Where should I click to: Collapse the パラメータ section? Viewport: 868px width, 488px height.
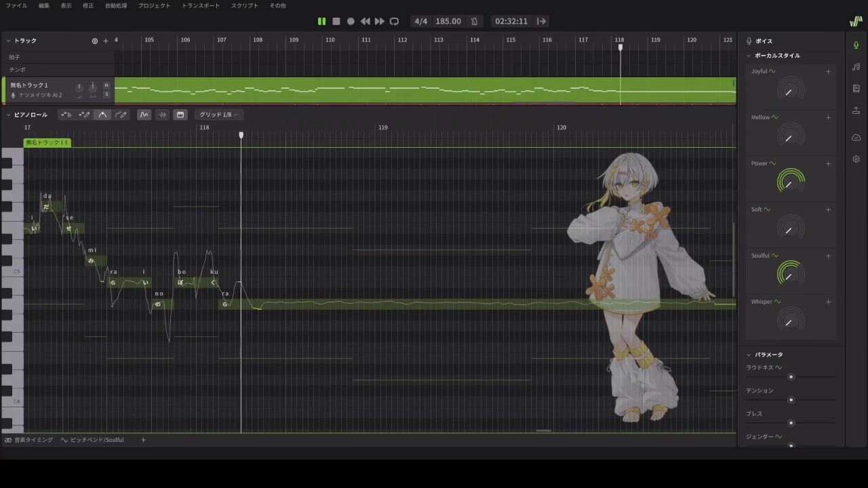pyautogui.click(x=749, y=354)
